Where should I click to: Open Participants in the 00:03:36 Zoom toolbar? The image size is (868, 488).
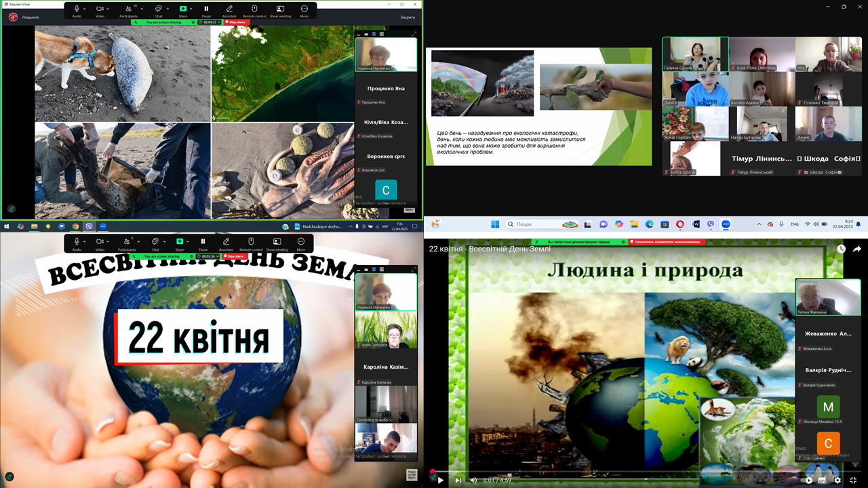pyautogui.click(x=127, y=243)
